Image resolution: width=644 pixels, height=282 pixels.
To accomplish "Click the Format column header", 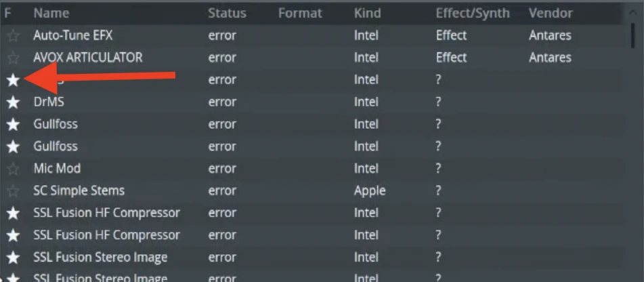I will tap(300, 13).
